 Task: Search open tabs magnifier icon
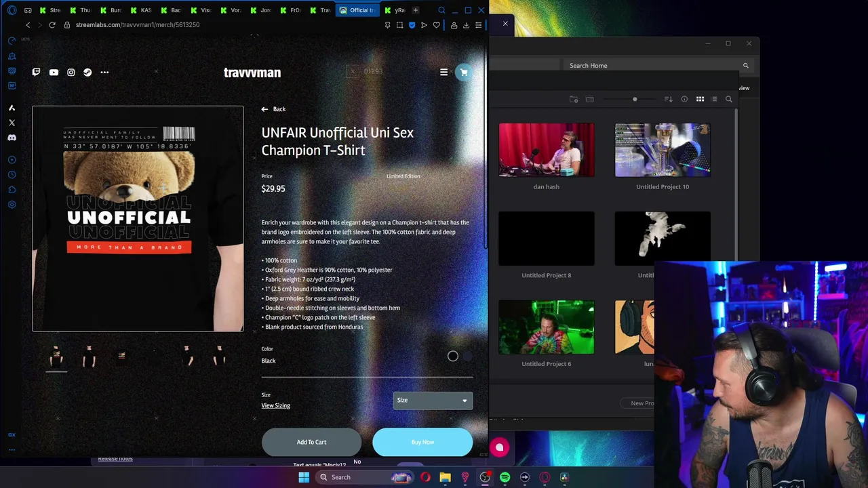(x=441, y=10)
